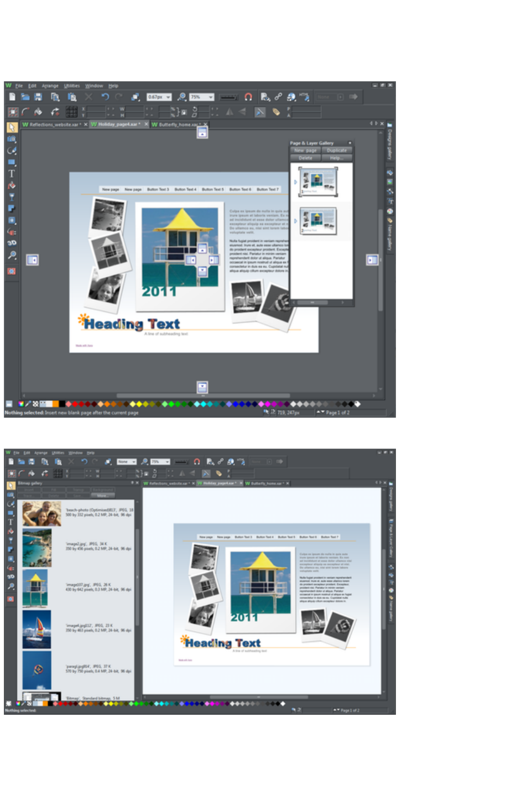This screenshot has width=532, height=806.
Task: Click the Link chain icon in Page & Layer Gallery window
Action: [278, 97]
